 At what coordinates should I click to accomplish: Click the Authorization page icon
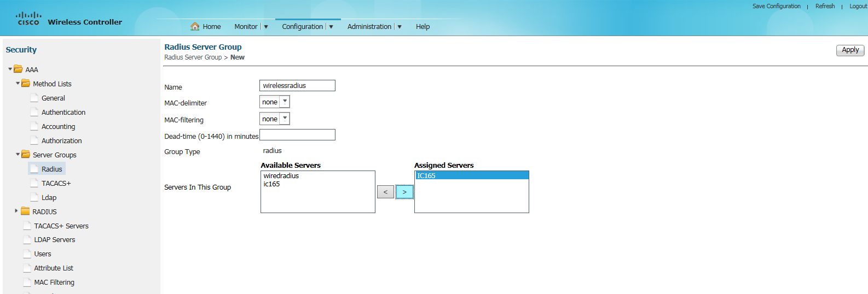34,140
